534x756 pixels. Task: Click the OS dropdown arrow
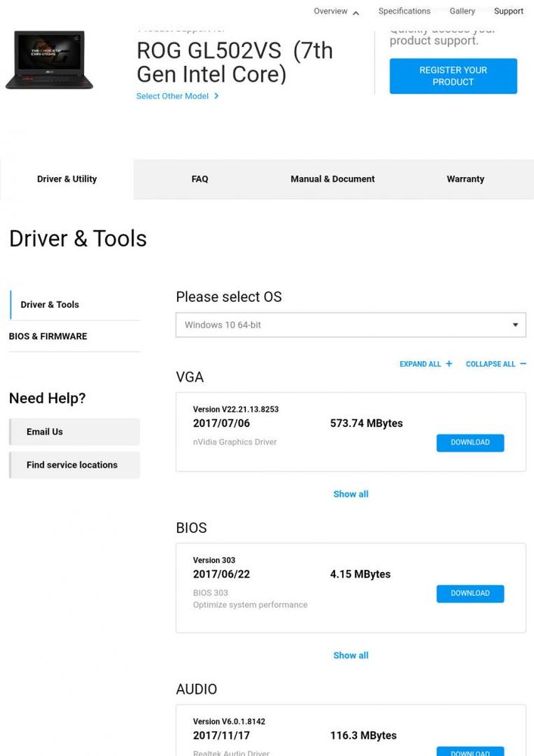(515, 325)
